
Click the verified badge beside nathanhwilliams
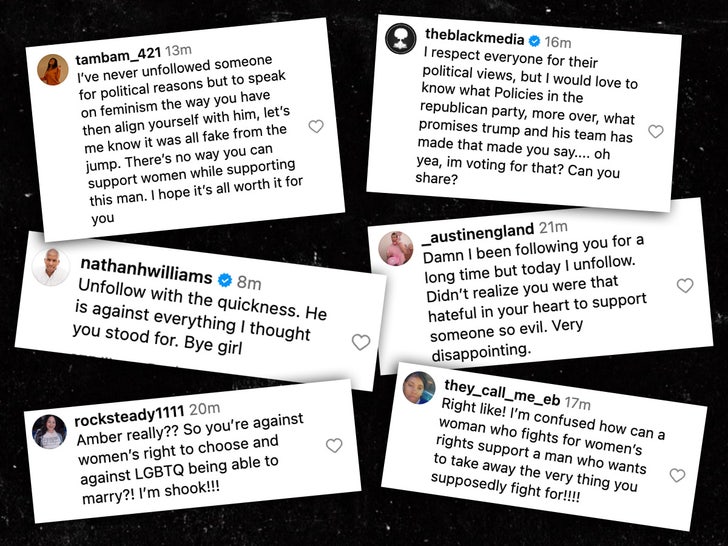[227, 278]
